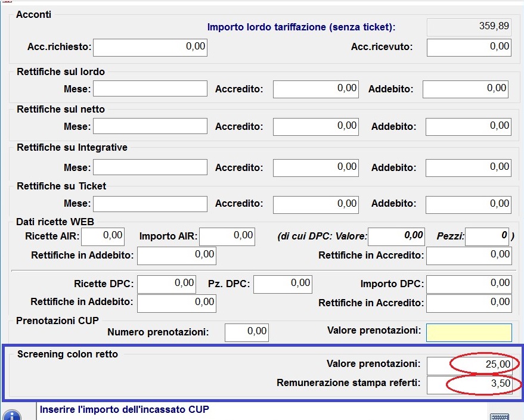The height and width of the screenshot is (420, 524).
Task: Click the Importo AIR field
Action: coord(227,237)
